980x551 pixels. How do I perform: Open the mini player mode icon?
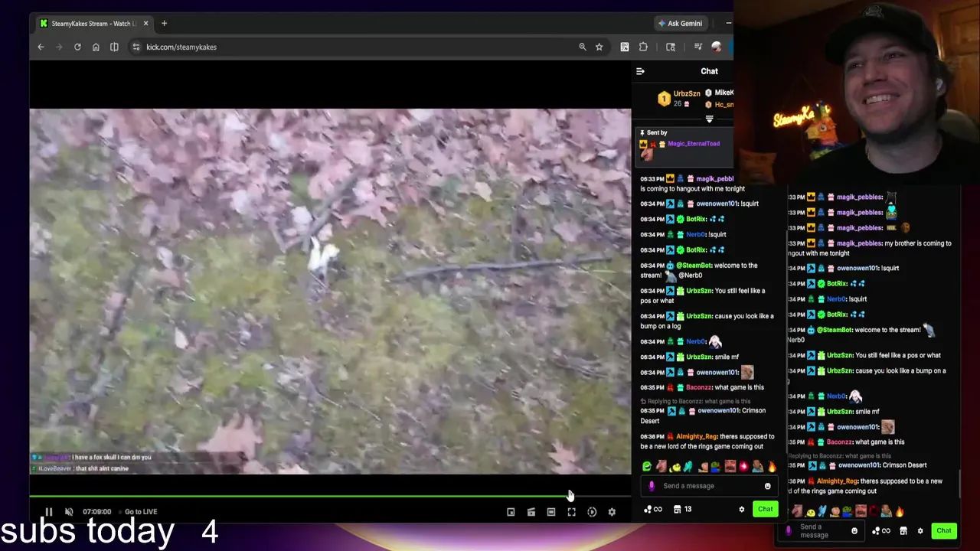point(511,512)
